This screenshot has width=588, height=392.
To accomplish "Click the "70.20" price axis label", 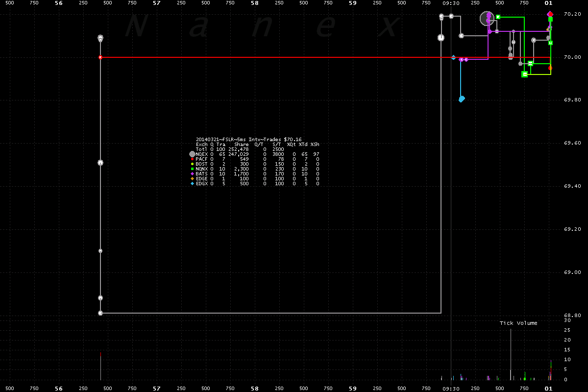I will [571, 14].
